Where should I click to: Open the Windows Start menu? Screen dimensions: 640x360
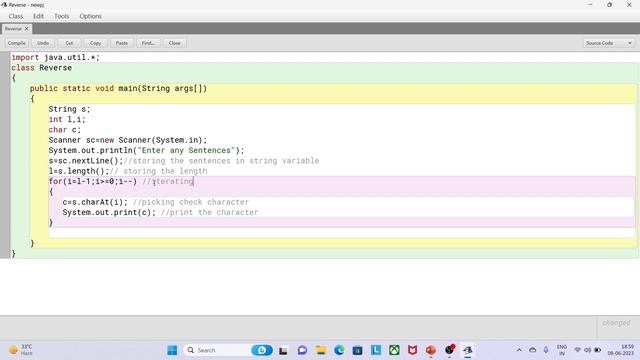pos(172,350)
